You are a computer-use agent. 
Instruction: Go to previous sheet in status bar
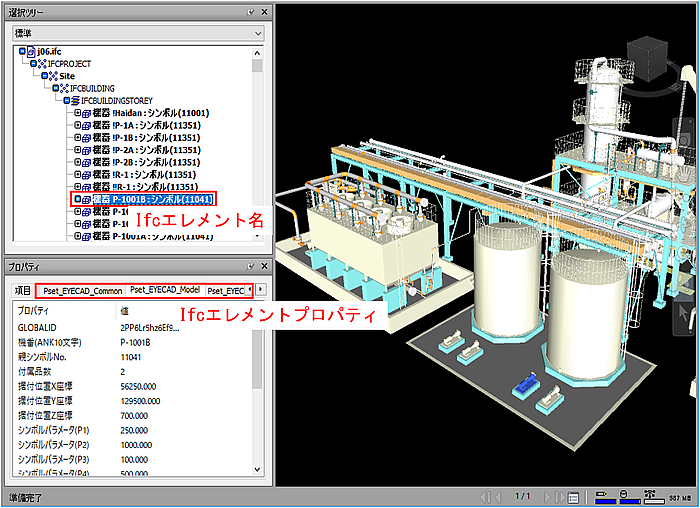498,496
